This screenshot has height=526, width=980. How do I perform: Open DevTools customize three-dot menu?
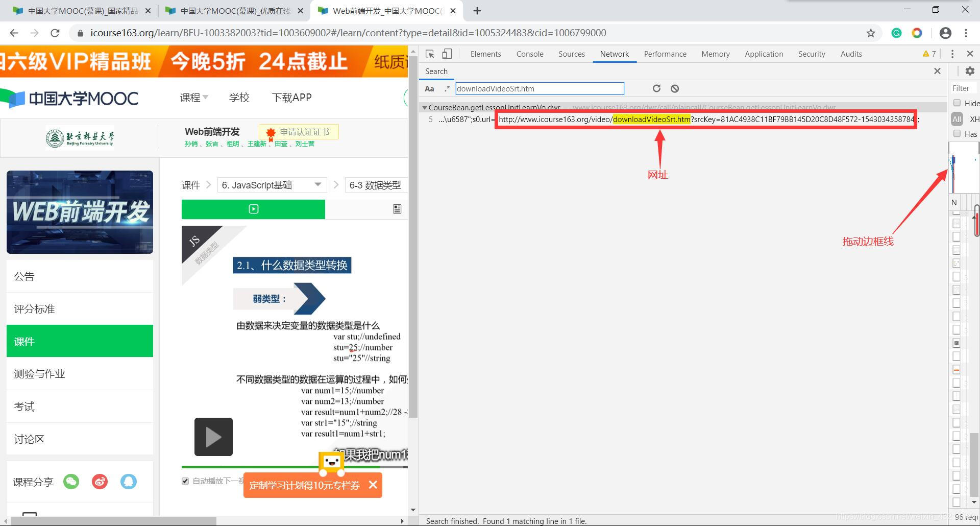(x=952, y=54)
